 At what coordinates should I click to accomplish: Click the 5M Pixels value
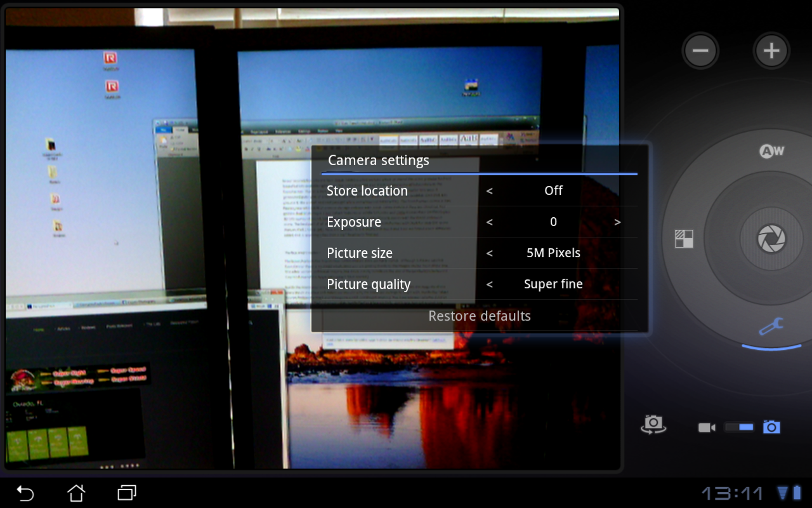pyautogui.click(x=553, y=253)
